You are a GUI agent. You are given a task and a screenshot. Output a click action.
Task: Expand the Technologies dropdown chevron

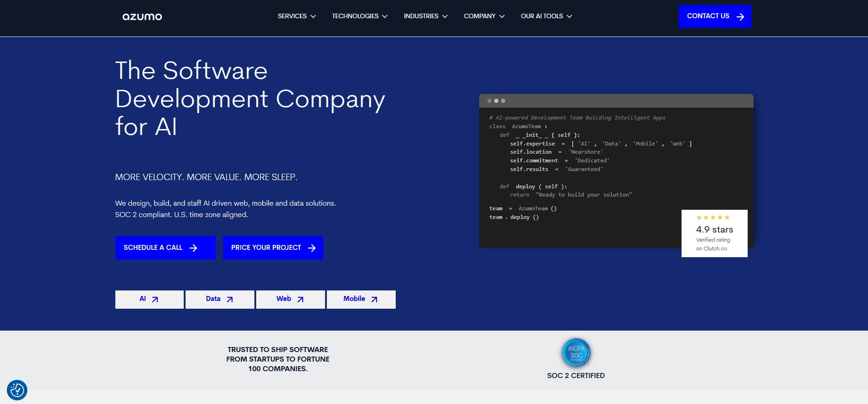(385, 16)
